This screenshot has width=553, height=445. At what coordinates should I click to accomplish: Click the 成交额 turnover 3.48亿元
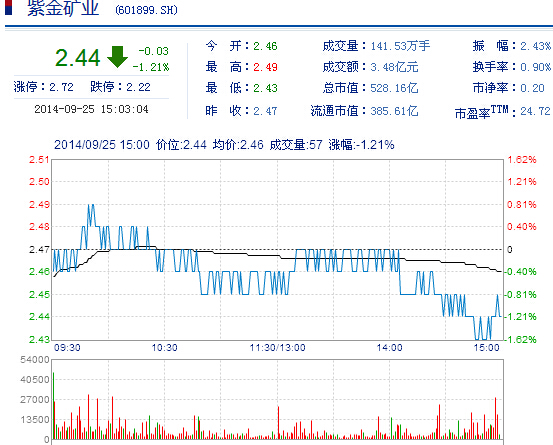394,67
